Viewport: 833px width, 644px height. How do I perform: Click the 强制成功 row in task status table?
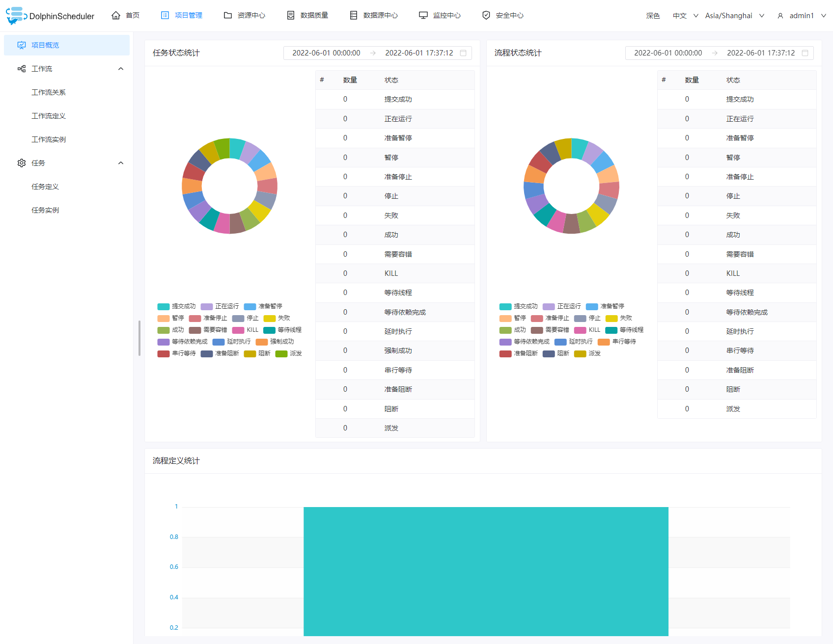point(395,350)
